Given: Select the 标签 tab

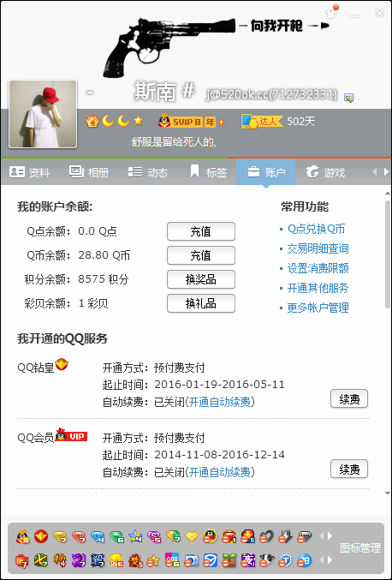Looking at the screenshot, I should point(208,172).
